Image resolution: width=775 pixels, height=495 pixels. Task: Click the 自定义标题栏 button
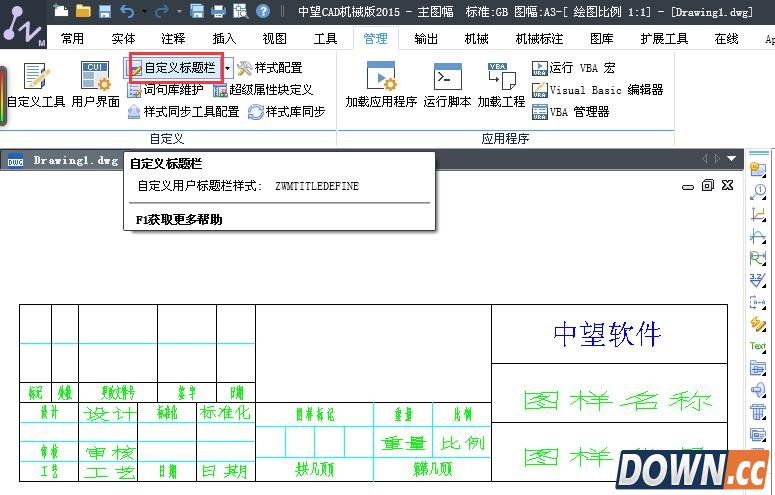pos(173,68)
